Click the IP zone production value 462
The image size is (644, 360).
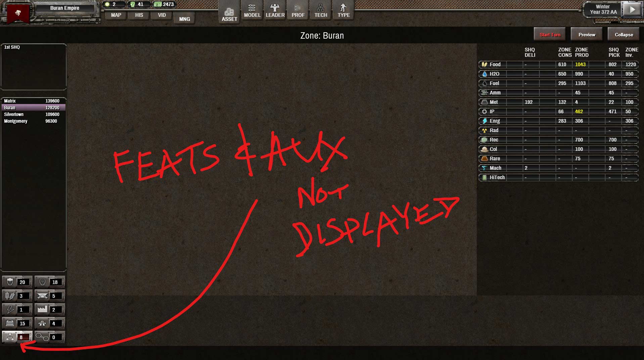579,111
